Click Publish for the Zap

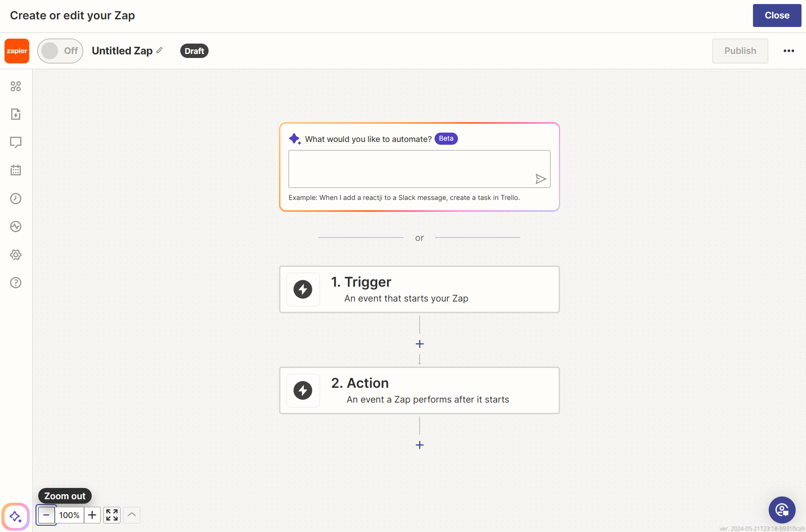pyautogui.click(x=740, y=51)
